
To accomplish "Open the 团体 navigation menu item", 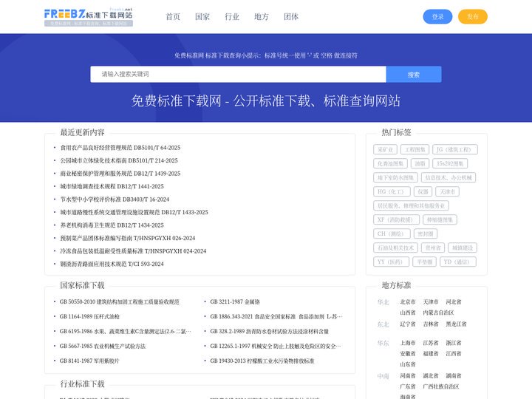I will (x=291, y=16).
